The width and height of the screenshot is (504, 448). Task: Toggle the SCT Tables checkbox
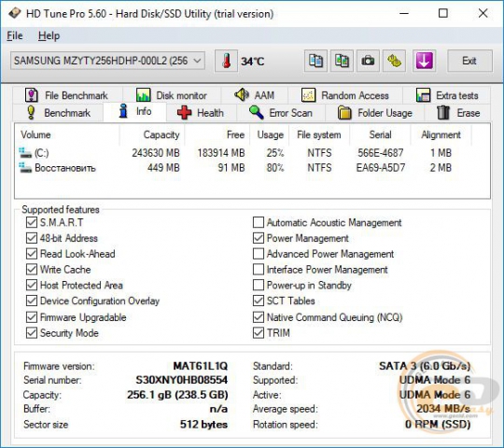(259, 301)
